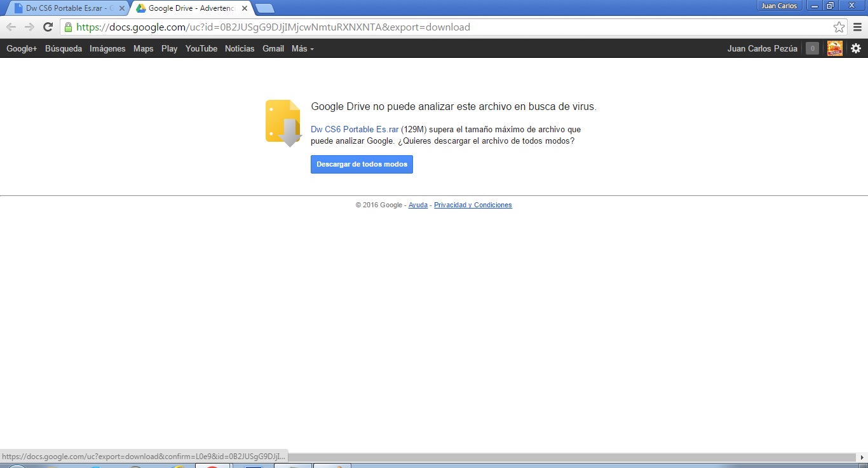Image resolution: width=868 pixels, height=468 pixels.
Task: Open Maps from the Google bar
Action: pyautogui.click(x=144, y=48)
